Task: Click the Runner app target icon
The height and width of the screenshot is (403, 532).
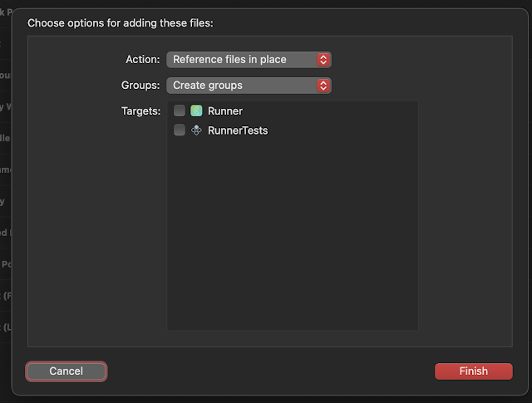Action: [196, 111]
